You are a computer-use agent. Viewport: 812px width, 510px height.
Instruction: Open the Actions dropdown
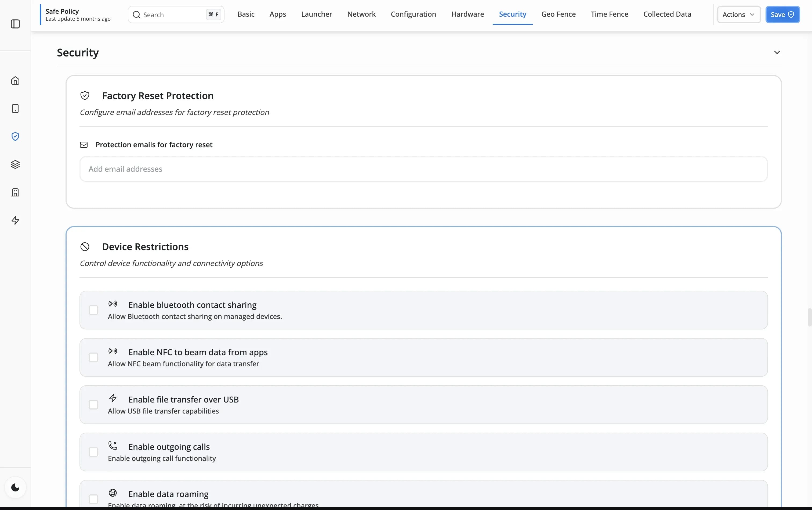[738, 15]
